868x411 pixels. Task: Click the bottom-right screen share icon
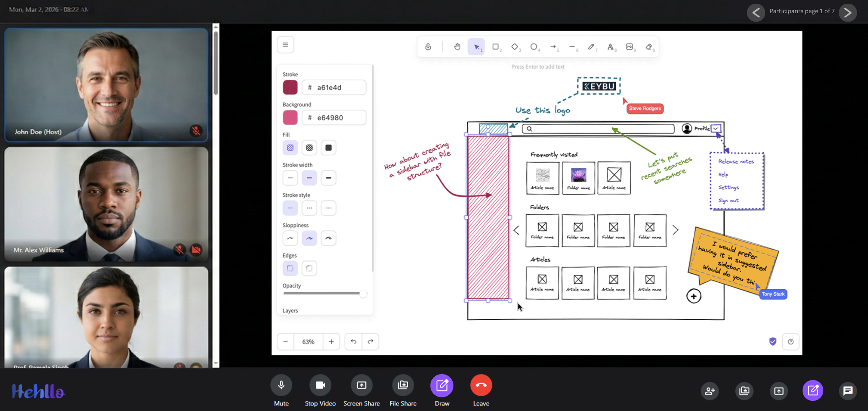click(x=779, y=391)
